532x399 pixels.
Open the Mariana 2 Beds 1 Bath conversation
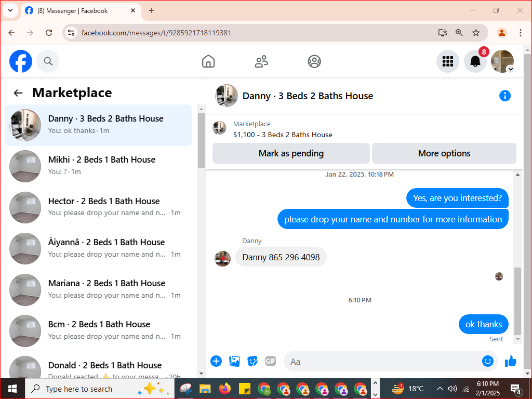(x=98, y=289)
